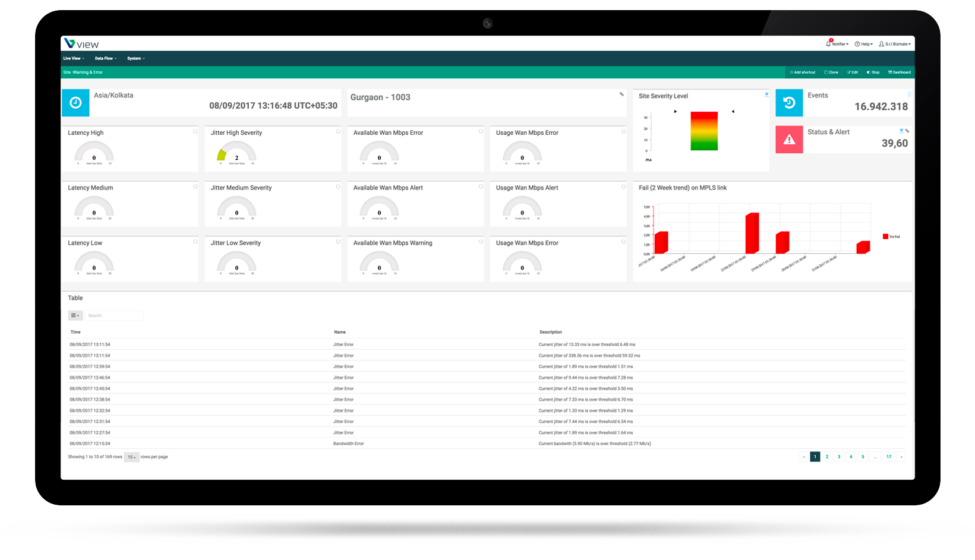This screenshot has height=560, width=975.
Task: Click the Clone button
Action: click(x=831, y=72)
